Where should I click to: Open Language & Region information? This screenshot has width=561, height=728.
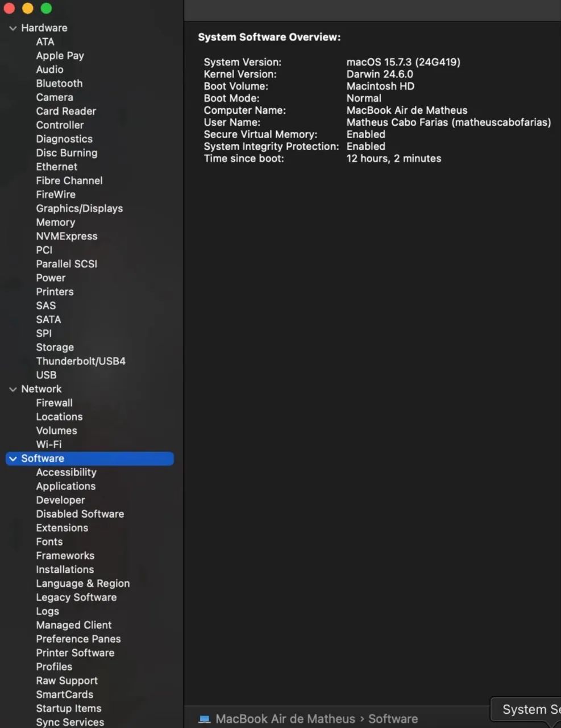tap(82, 584)
